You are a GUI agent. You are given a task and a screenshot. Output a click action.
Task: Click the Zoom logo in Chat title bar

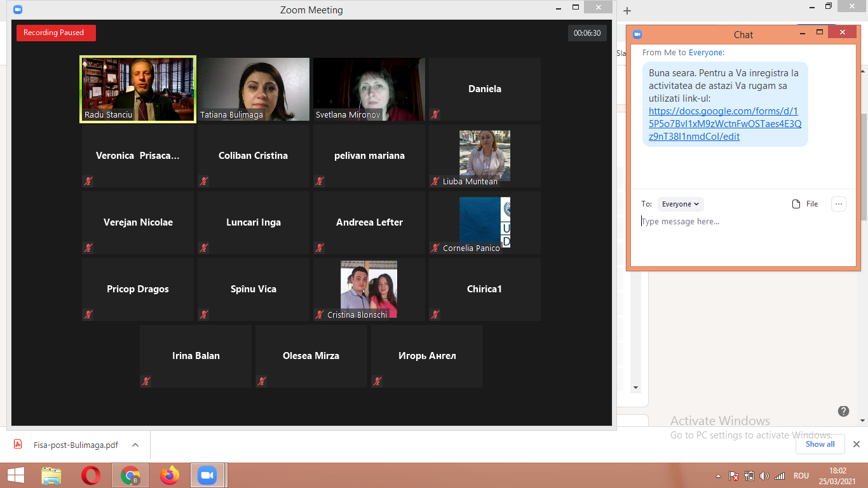637,34
